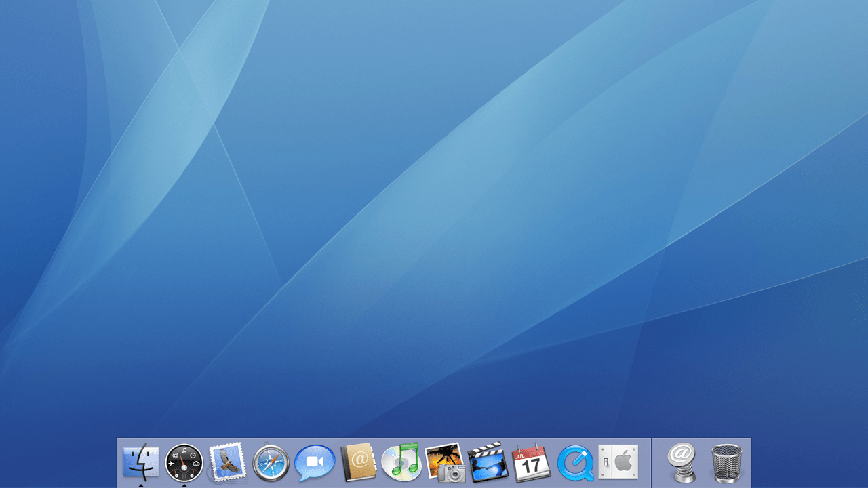
Task: Launch Dashboard from the Dock
Action: [184, 463]
